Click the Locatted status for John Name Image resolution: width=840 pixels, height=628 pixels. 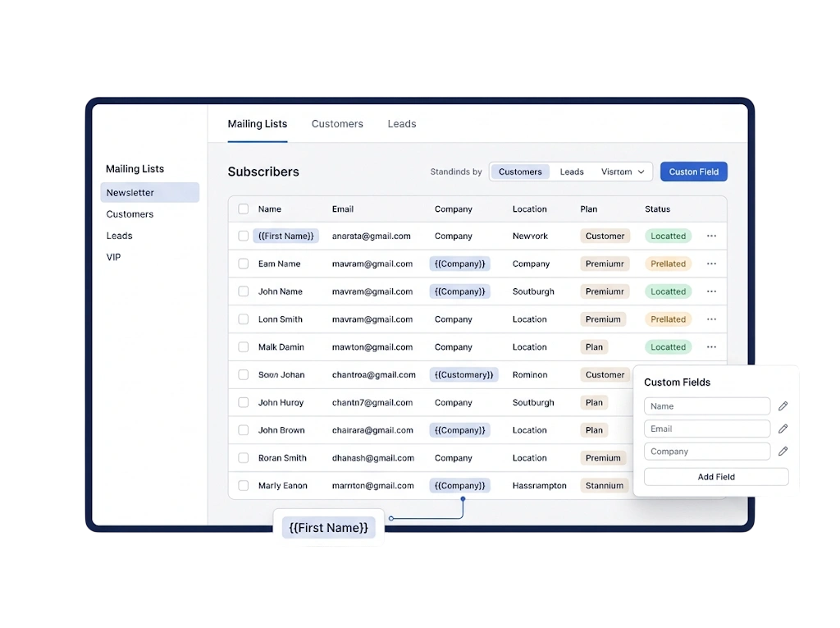point(668,291)
